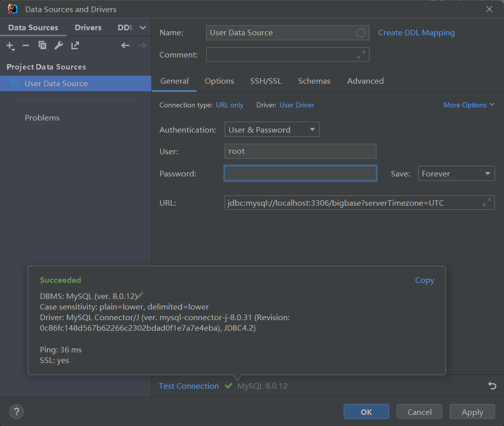Open the Save password Forever dropdown

pos(456,173)
